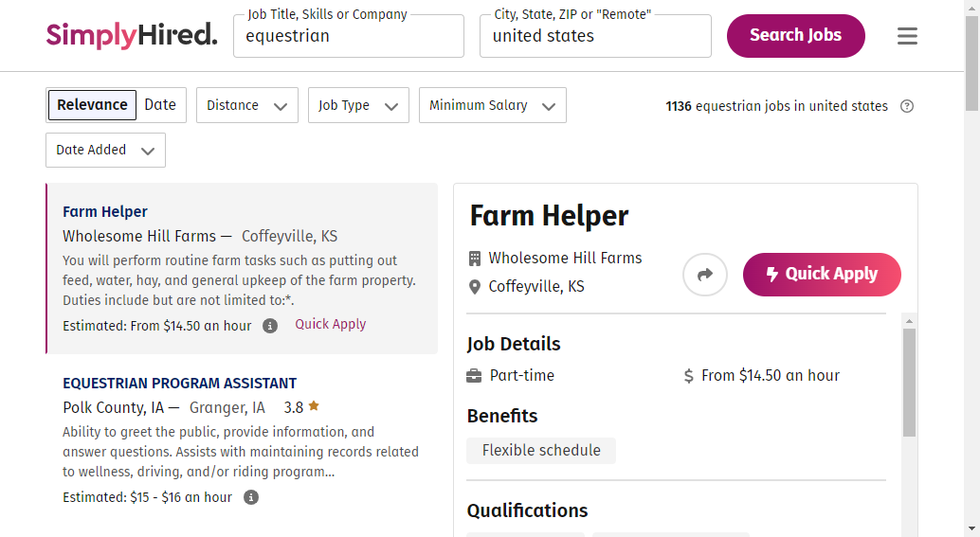Open the EQUESTRIAN PROGRAM ASSISTANT listing
The width and height of the screenshot is (980, 537).
click(x=179, y=383)
